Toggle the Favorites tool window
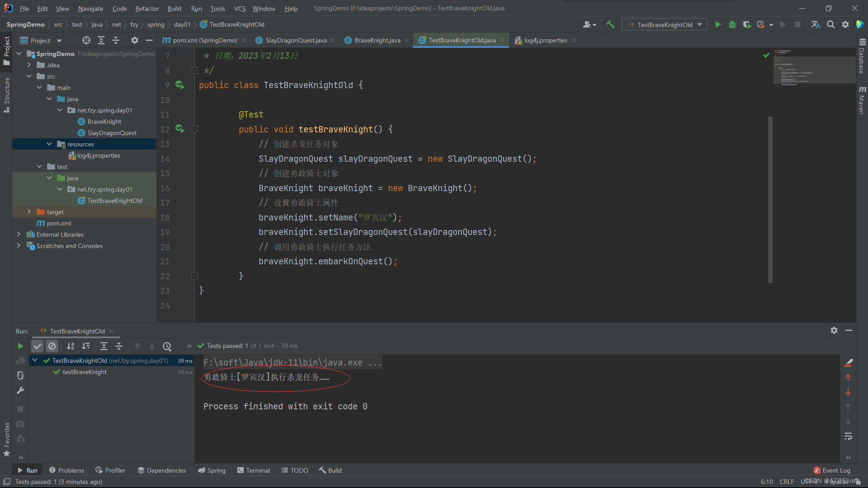 click(6, 439)
